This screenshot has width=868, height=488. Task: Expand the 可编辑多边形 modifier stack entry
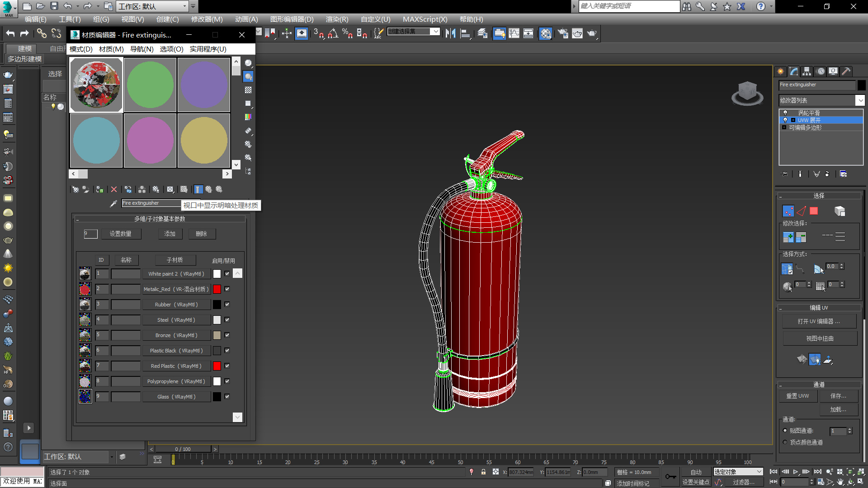pyautogui.click(x=784, y=127)
